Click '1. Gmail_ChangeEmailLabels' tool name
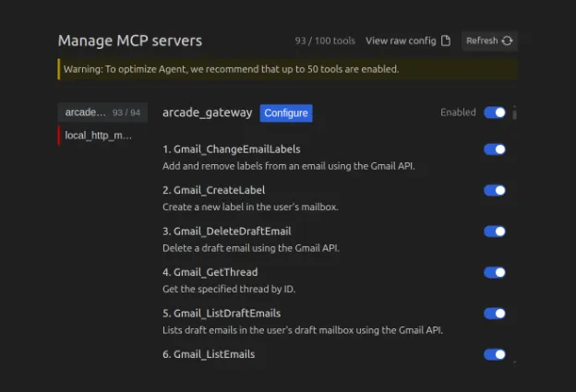576x392 pixels. (232, 149)
